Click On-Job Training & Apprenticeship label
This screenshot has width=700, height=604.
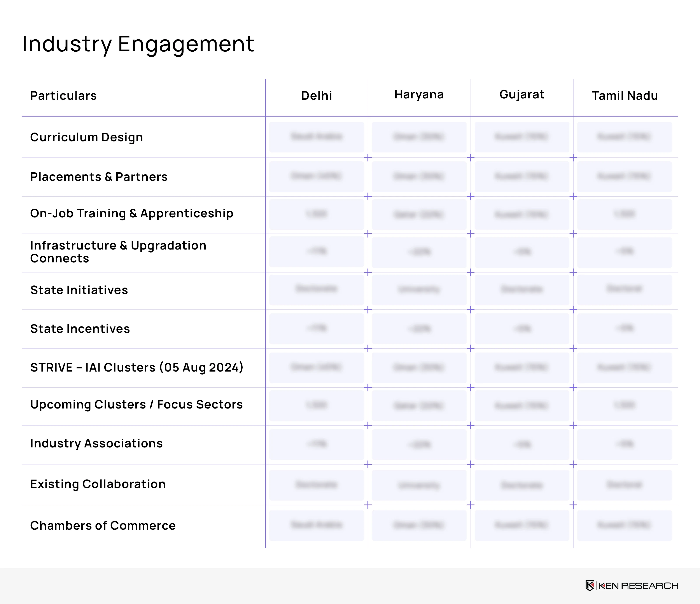[131, 213]
